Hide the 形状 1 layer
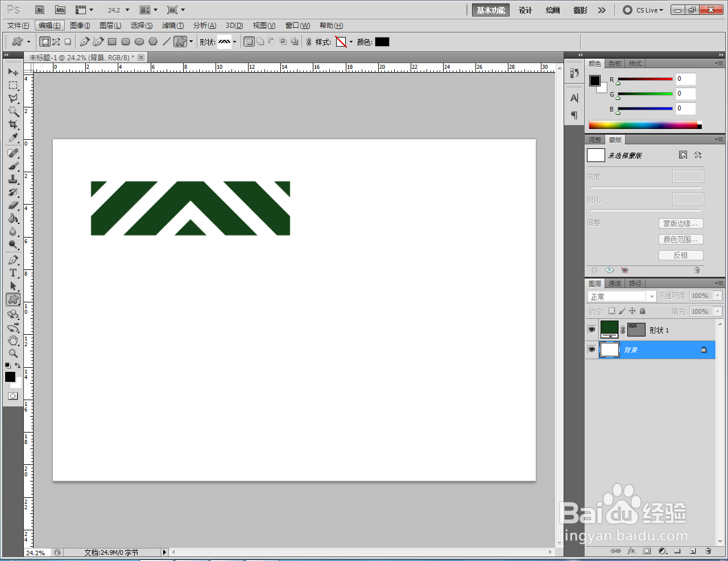Image resolution: width=728 pixels, height=561 pixels. tap(591, 330)
